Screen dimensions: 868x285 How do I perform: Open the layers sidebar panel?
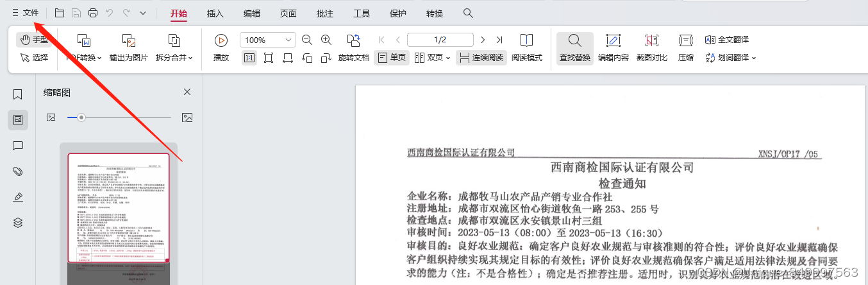point(18,223)
